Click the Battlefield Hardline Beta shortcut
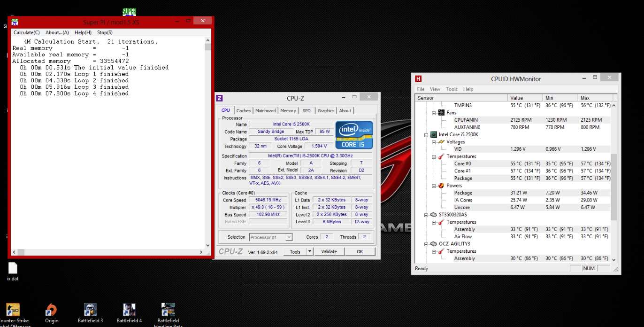The height and width of the screenshot is (327, 644). point(168,310)
